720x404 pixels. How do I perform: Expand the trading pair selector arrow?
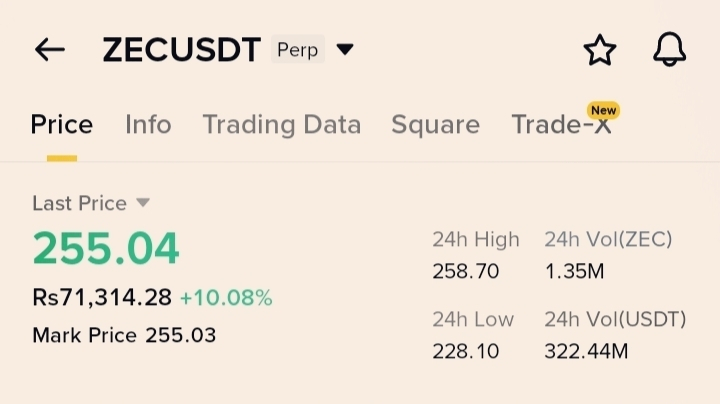pyautogui.click(x=345, y=49)
